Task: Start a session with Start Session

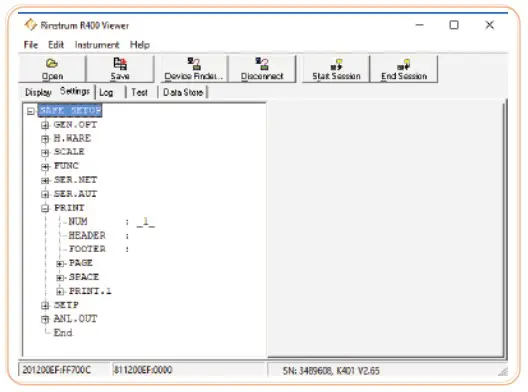Action: coord(336,69)
